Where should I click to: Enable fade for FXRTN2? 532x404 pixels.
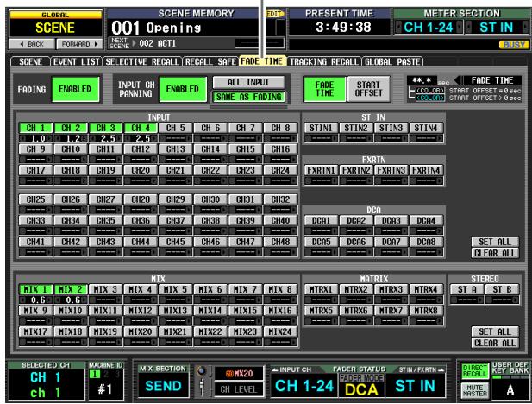click(x=356, y=170)
